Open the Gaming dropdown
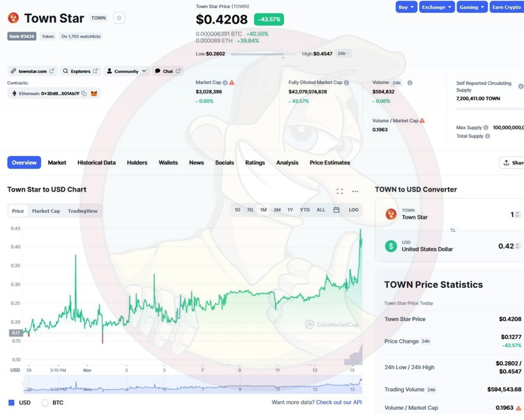Screen dimensions: 524x420 click(x=472, y=7)
